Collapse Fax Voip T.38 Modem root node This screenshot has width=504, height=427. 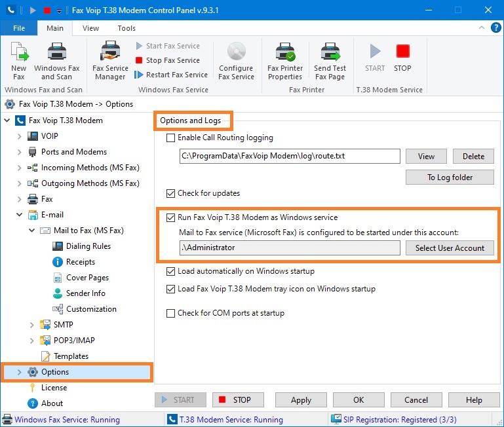point(7,121)
